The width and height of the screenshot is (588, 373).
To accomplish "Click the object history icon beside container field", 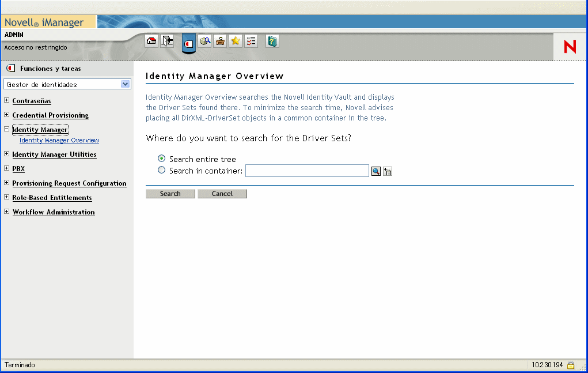I will click(388, 171).
